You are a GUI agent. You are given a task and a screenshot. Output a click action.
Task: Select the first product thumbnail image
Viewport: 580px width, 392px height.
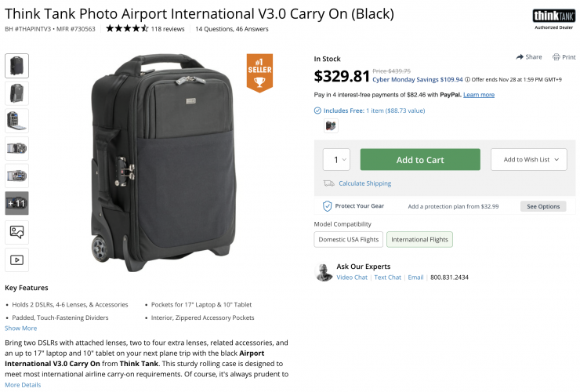16,66
